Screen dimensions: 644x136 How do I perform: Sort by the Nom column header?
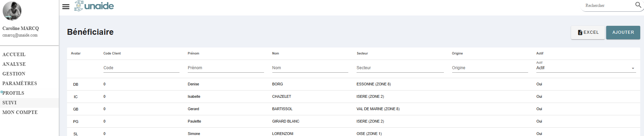275,53
